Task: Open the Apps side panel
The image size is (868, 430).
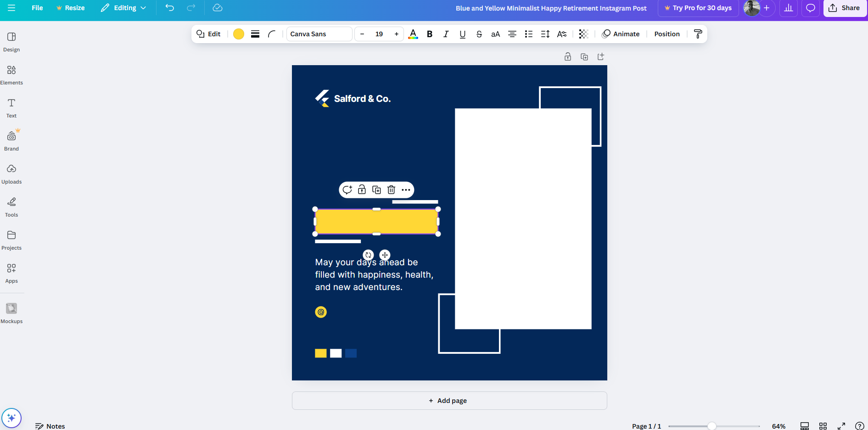Action: click(11, 273)
